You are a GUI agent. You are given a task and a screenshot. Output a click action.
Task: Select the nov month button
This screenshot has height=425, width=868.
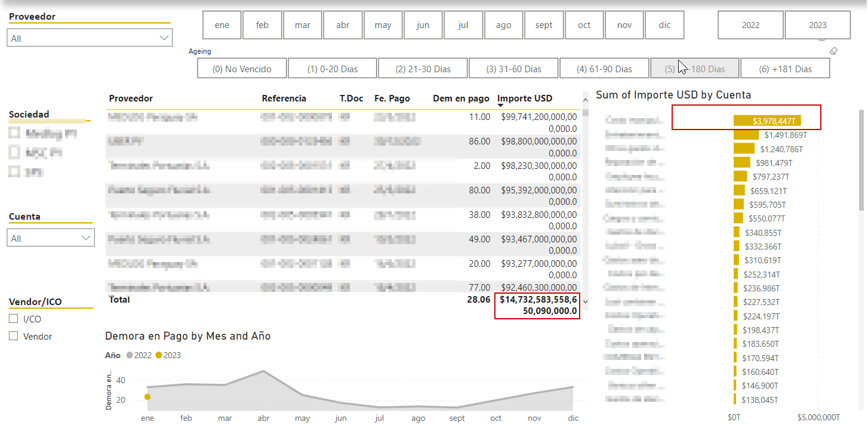(x=624, y=25)
